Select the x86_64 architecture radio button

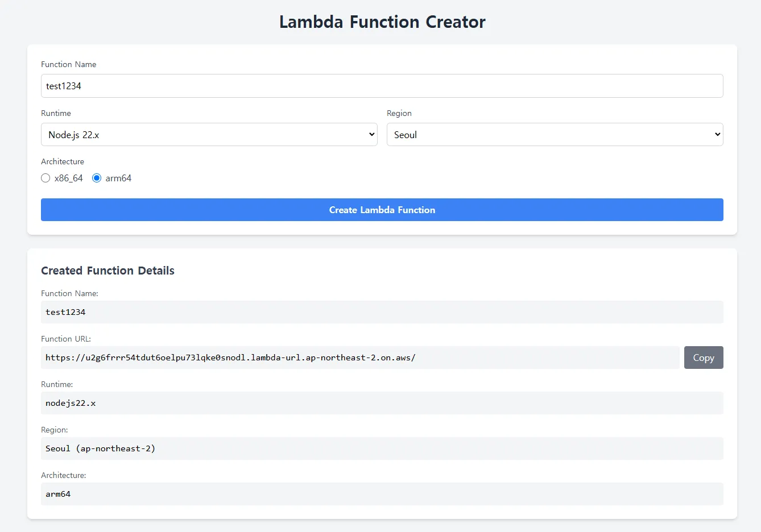tap(46, 178)
